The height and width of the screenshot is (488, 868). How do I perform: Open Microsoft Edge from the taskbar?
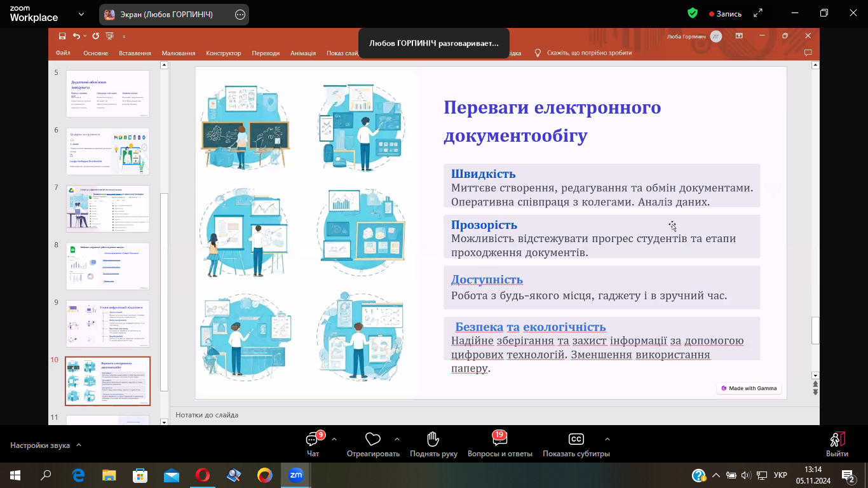click(79, 475)
